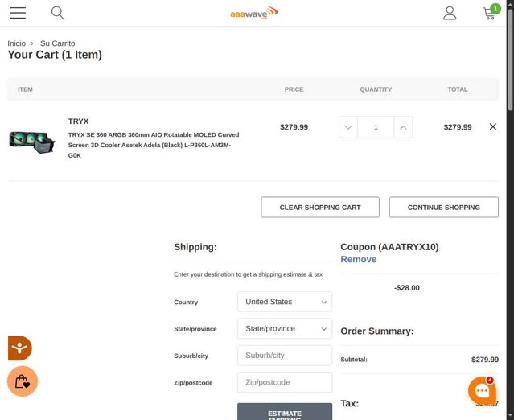Image resolution: width=514 pixels, height=420 pixels.
Task: Click the Inicio breadcrumb link
Action: (16, 43)
